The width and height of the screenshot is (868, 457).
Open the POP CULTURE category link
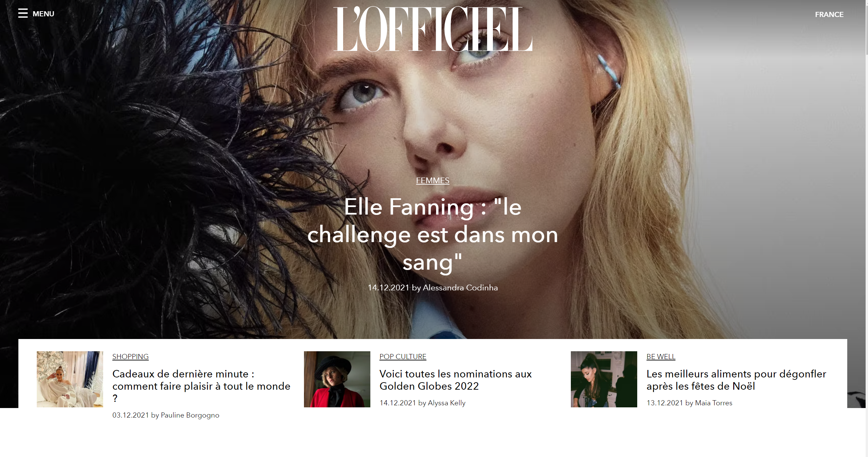(x=403, y=357)
